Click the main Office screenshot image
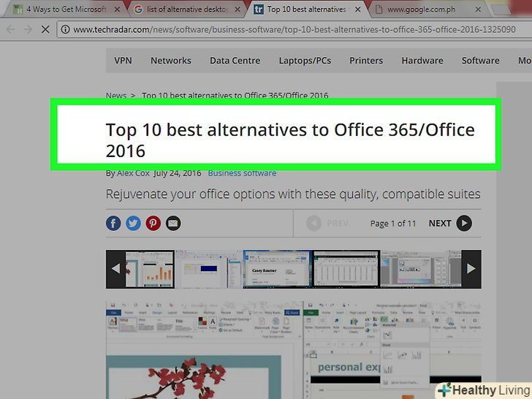Screen dimensions: 532x399 [x=294, y=349]
